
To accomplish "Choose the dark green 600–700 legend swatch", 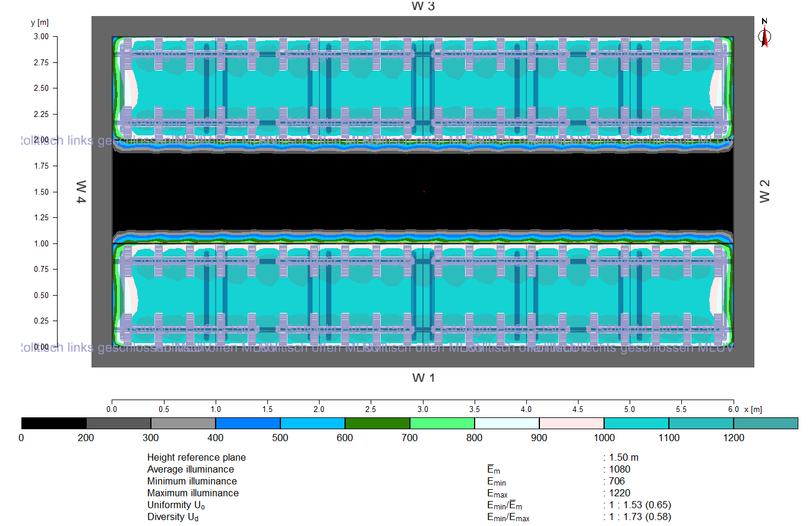I will tap(378, 423).
